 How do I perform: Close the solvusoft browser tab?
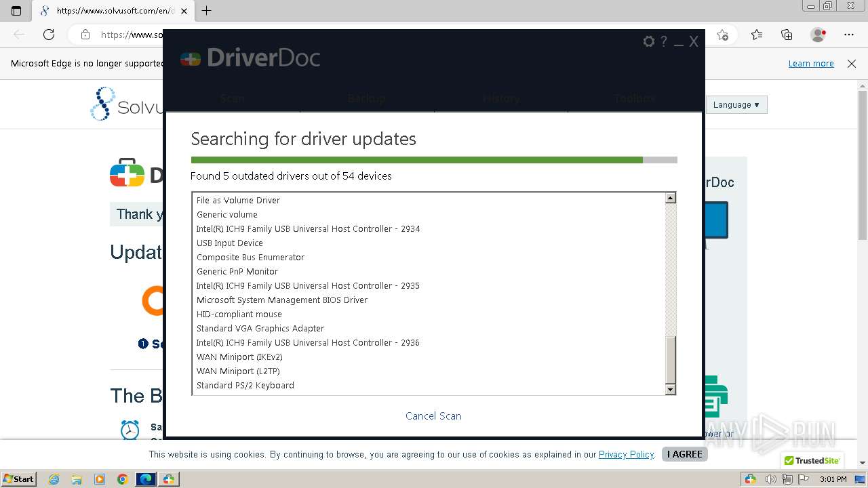[184, 11]
